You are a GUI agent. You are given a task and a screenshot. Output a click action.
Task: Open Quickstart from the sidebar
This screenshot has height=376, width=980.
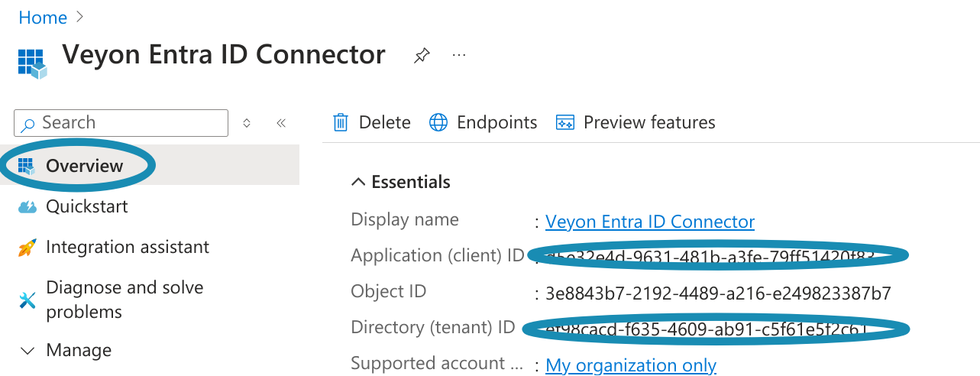click(x=86, y=206)
